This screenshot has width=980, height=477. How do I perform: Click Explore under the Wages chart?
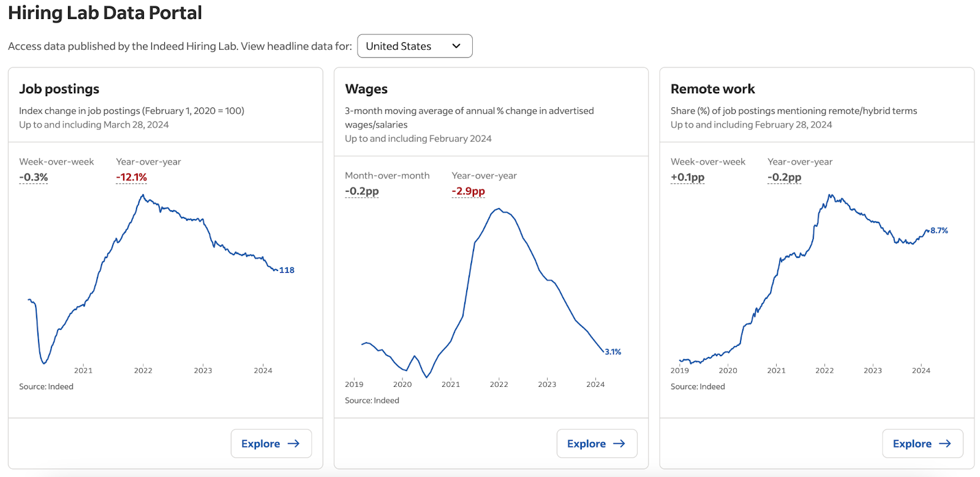pyautogui.click(x=597, y=443)
